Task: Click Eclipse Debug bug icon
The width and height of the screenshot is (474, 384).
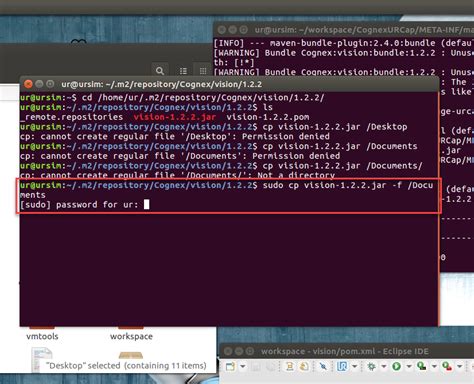Action: click(371, 366)
